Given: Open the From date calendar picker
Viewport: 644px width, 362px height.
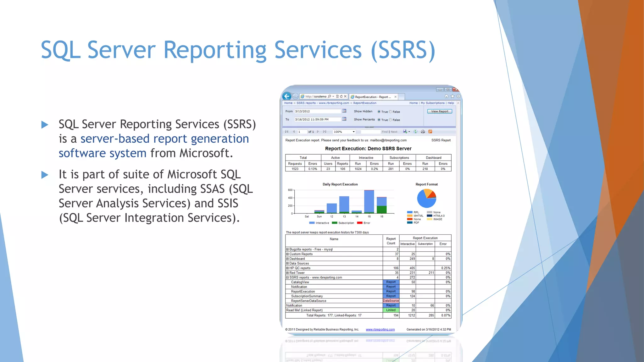Looking at the screenshot, I should pyautogui.click(x=344, y=111).
